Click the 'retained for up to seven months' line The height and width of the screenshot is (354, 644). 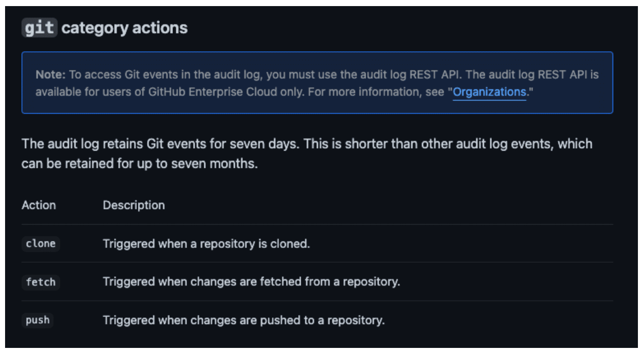pos(139,164)
